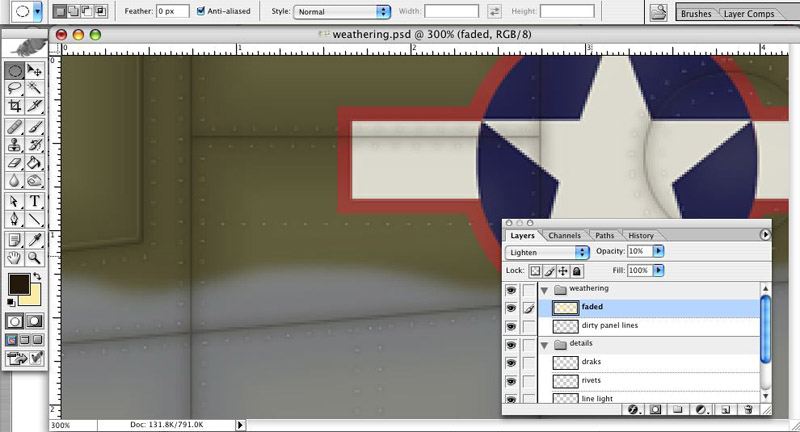Switch to the Paths tab
The image size is (800, 432).
[605, 236]
